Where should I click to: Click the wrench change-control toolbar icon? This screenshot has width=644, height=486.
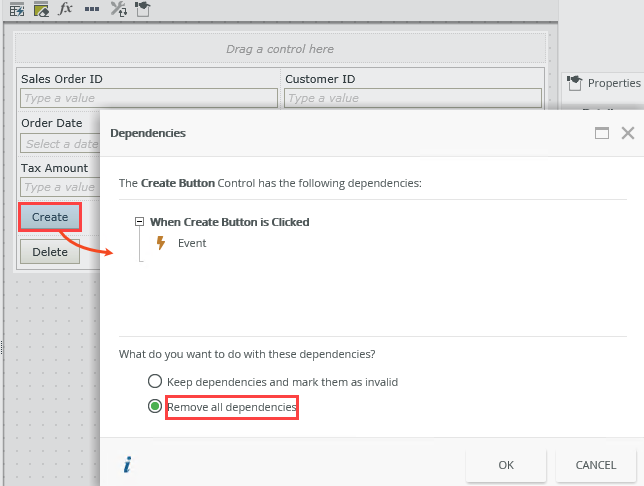click(x=119, y=9)
